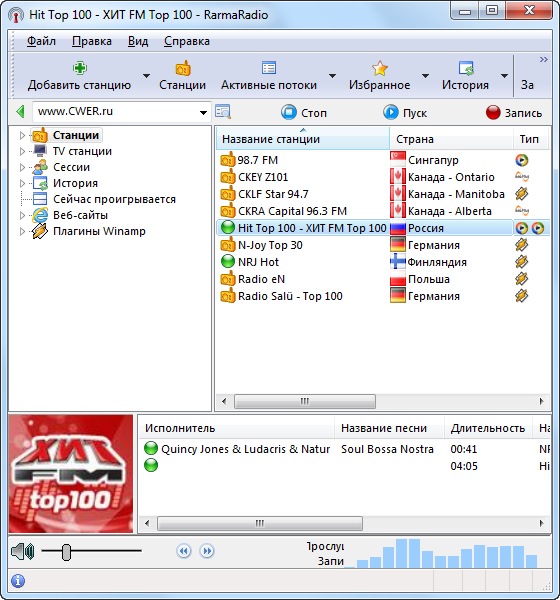Click the Winamp type icon for CKLF Star 94.7
This screenshot has width=560, height=600.
click(x=521, y=194)
